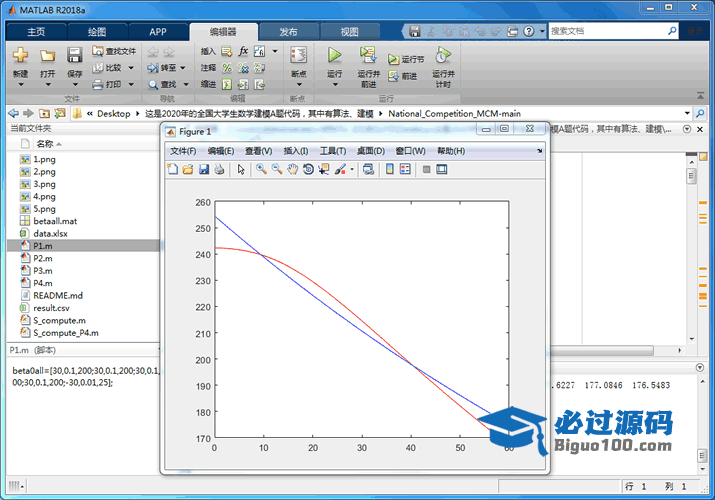Click the Breakpoints (断点) icon

point(299,55)
